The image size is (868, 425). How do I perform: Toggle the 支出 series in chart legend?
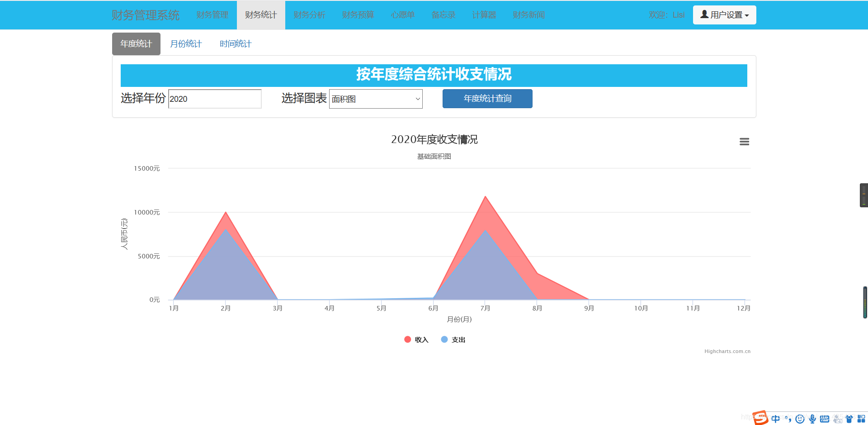pos(453,339)
